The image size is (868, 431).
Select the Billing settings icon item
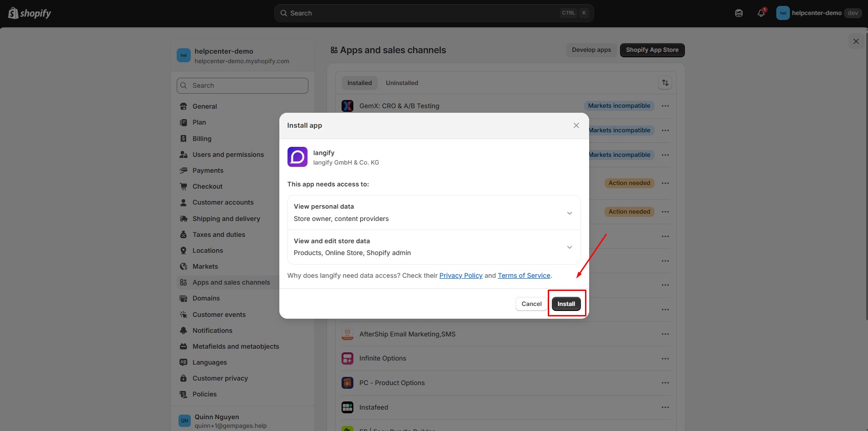tap(184, 138)
